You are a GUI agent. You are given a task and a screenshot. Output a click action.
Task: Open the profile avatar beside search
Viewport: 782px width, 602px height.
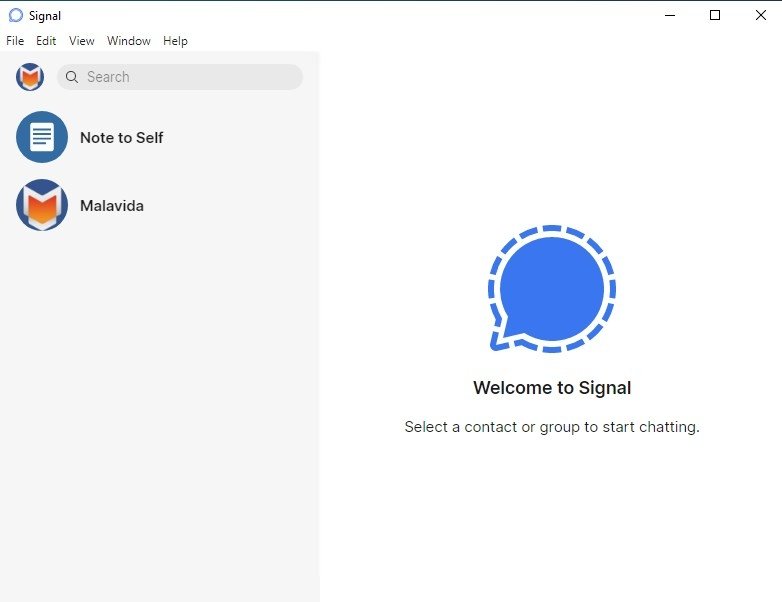30,77
